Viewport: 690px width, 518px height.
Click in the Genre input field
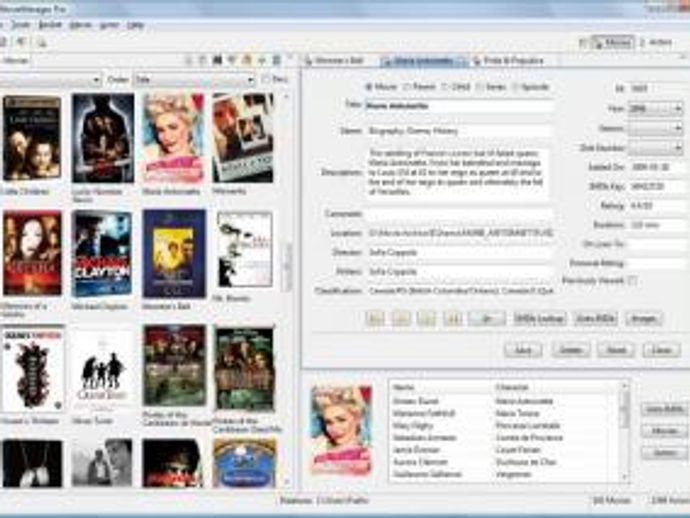pyautogui.click(x=458, y=131)
